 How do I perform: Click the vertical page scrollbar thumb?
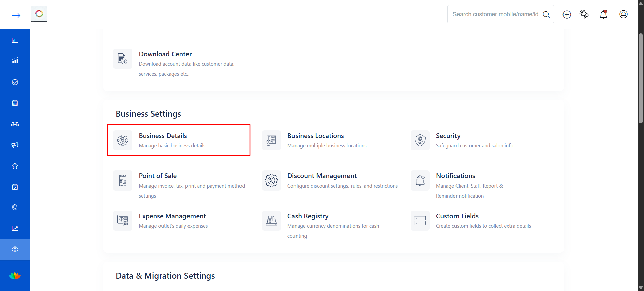coord(641,78)
